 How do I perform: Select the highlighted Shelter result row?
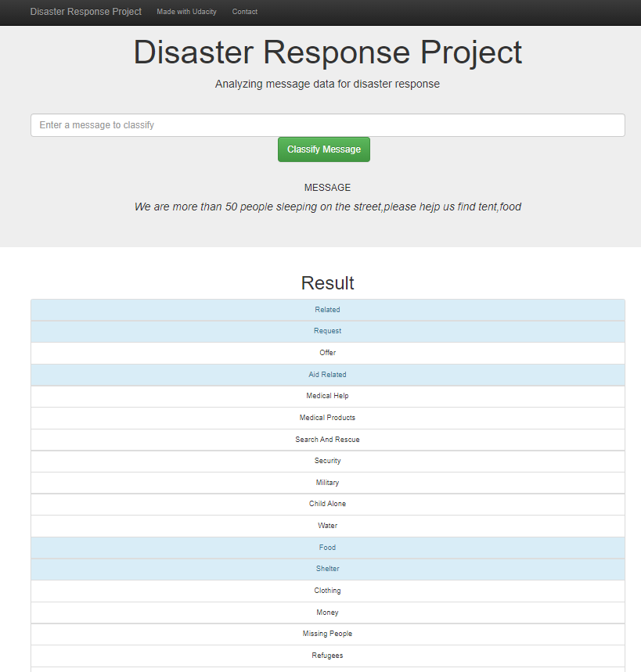coord(328,570)
